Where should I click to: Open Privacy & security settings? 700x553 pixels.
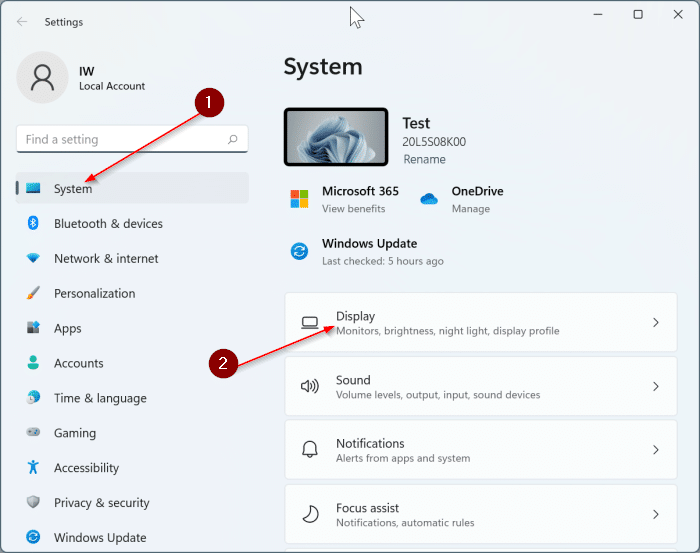click(132, 502)
